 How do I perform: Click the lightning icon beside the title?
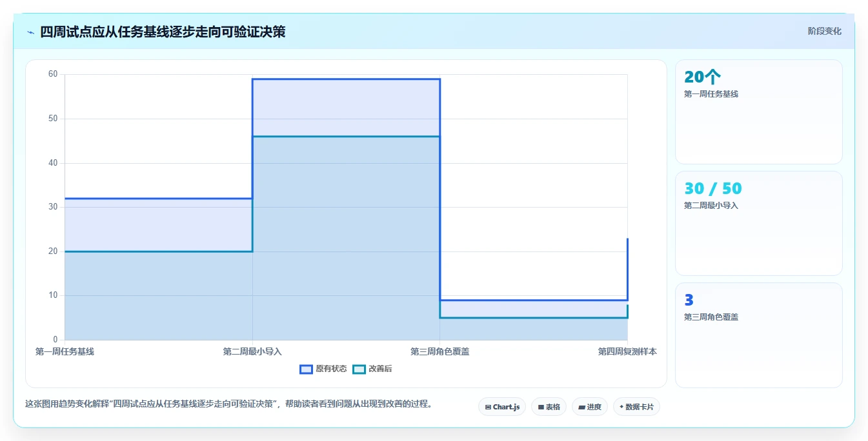pos(31,32)
